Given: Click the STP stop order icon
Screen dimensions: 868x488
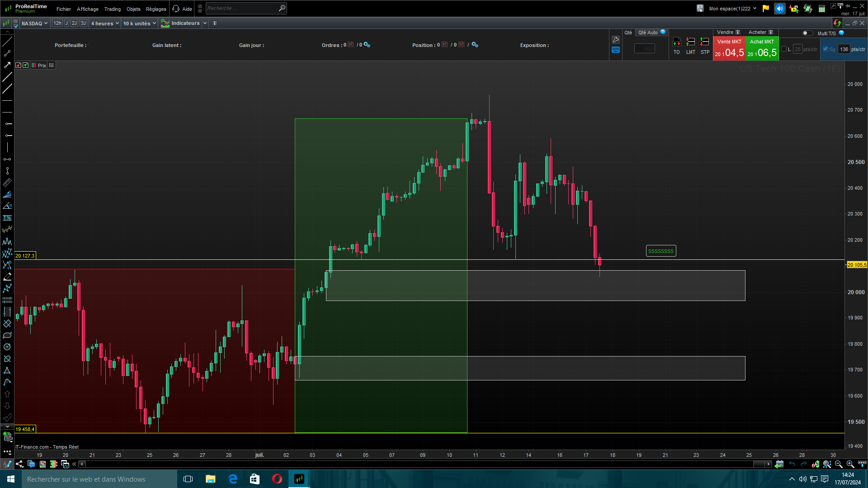Looking at the screenshot, I should [704, 42].
